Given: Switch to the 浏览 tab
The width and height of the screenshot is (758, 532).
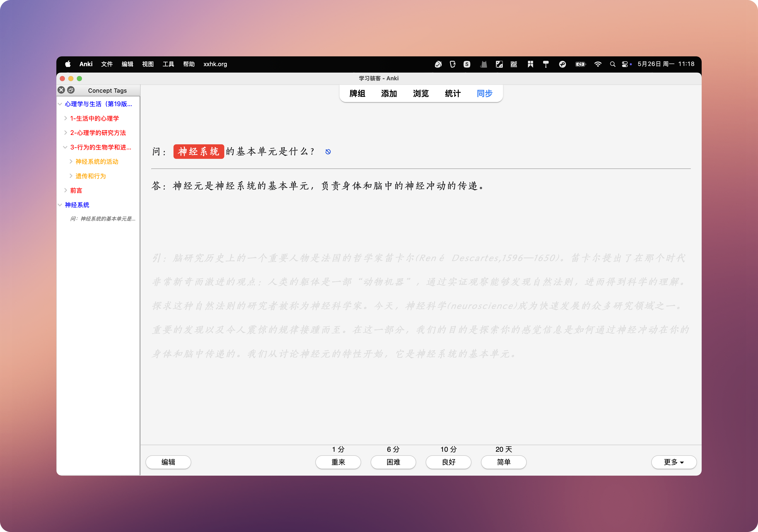Looking at the screenshot, I should (421, 94).
